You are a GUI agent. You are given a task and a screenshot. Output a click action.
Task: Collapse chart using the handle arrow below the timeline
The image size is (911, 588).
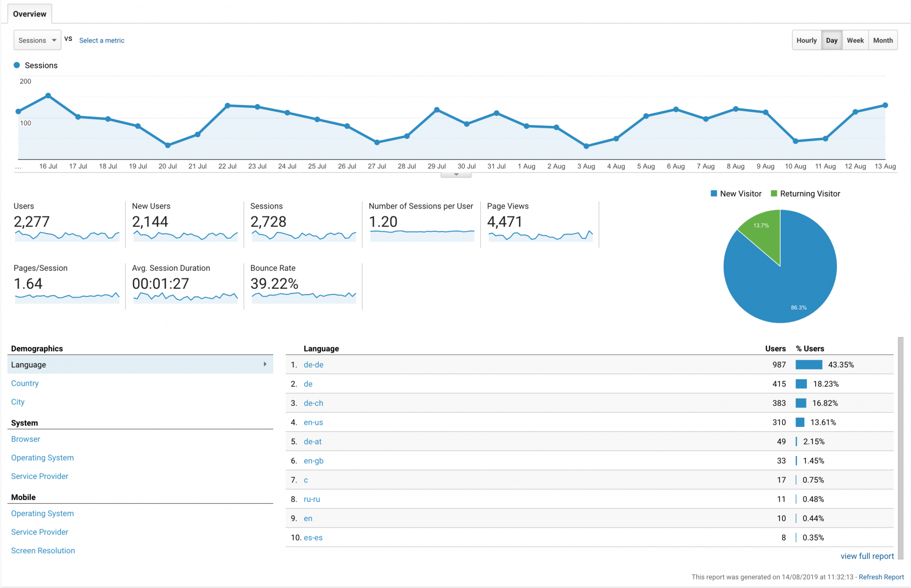pos(456,175)
